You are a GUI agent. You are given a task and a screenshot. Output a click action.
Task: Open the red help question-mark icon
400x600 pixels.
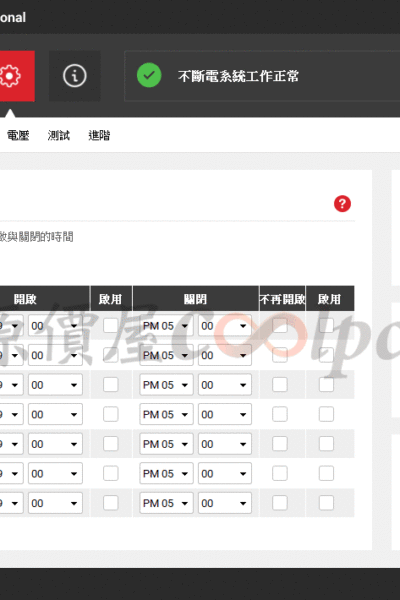342,204
